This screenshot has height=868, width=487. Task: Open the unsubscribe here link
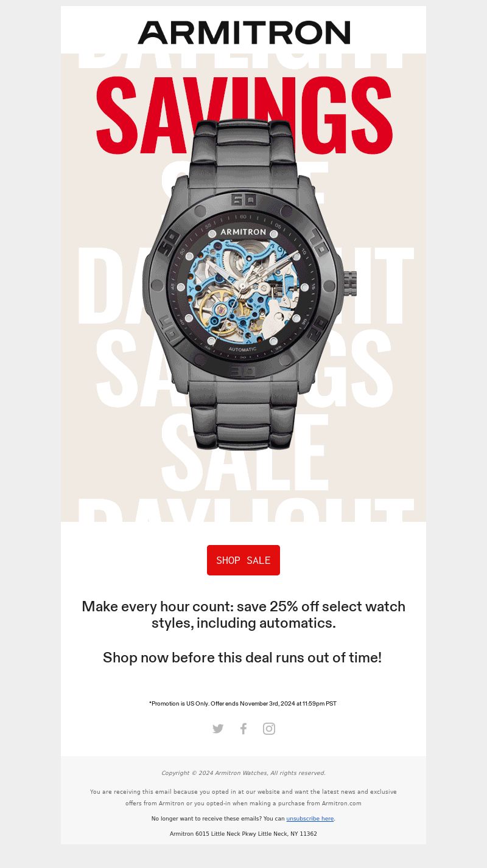(310, 819)
